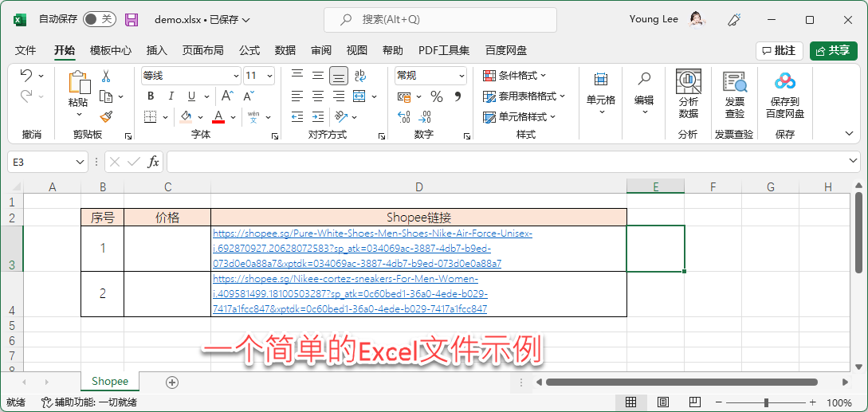
Task: Click the zoom slider handle
Action: coord(766,402)
